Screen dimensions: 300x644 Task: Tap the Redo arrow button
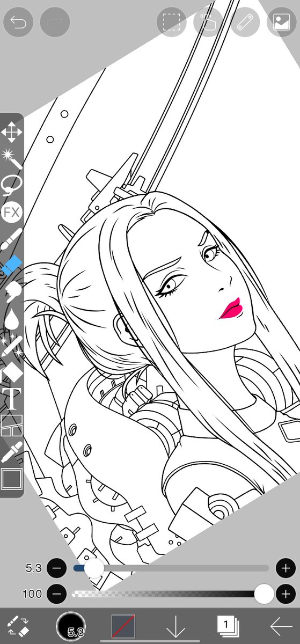click(x=55, y=22)
